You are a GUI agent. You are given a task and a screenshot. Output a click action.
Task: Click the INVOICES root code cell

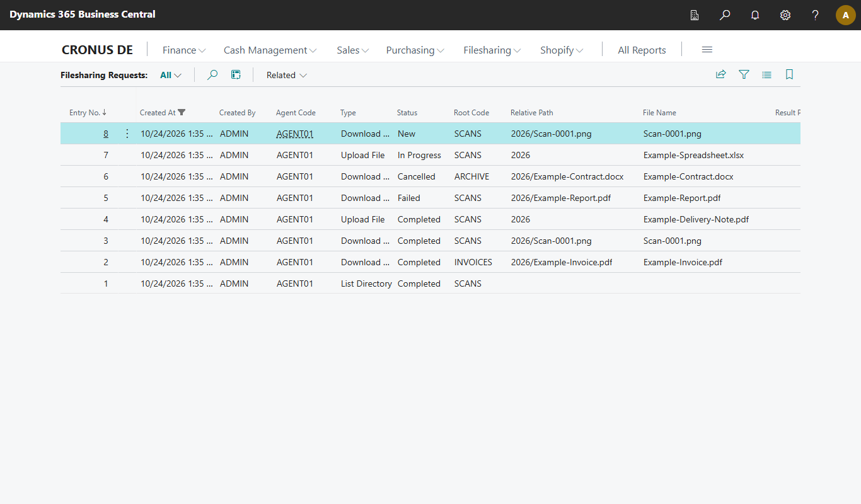click(x=473, y=262)
